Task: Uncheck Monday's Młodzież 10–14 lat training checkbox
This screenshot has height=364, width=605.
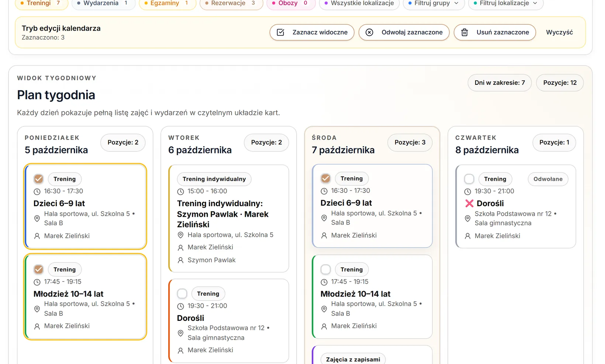Action: click(x=38, y=270)
